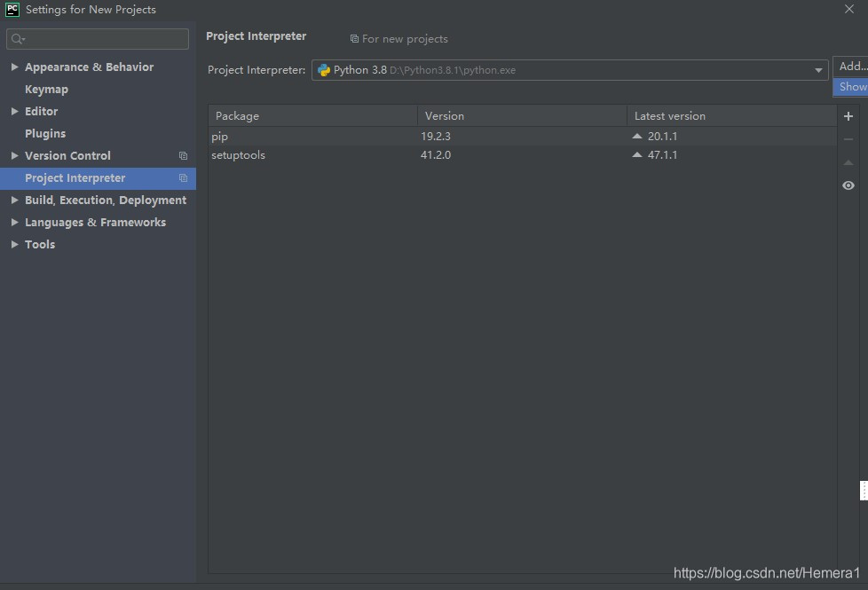The width and height of the screenshot is (868, 590).
Task: Click the For new projects icon
Action: point(354,39)
